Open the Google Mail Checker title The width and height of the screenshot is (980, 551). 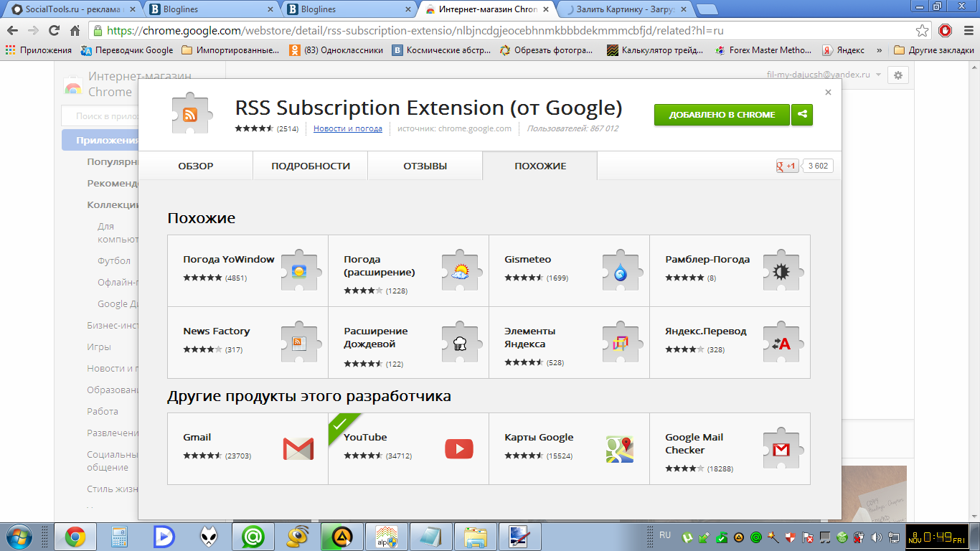694,443
